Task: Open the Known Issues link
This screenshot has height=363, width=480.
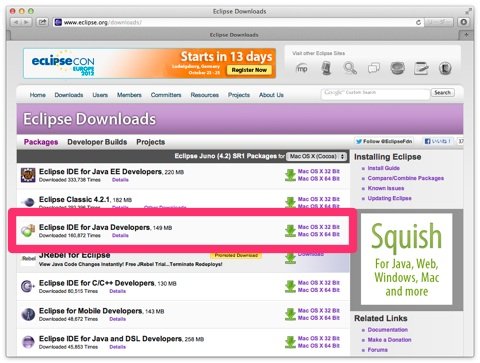Action: click(x=386, y=188)
